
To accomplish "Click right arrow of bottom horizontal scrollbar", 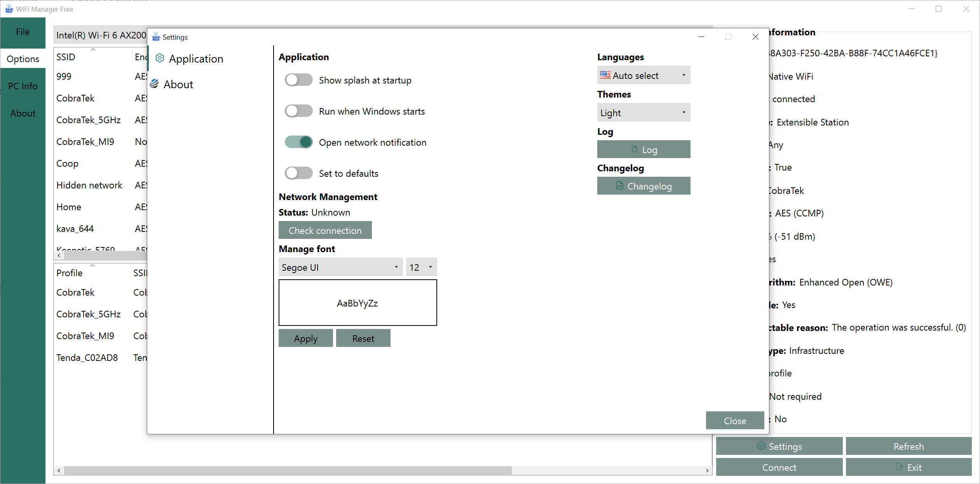I will pyautogui.click(x=707, y=470).
